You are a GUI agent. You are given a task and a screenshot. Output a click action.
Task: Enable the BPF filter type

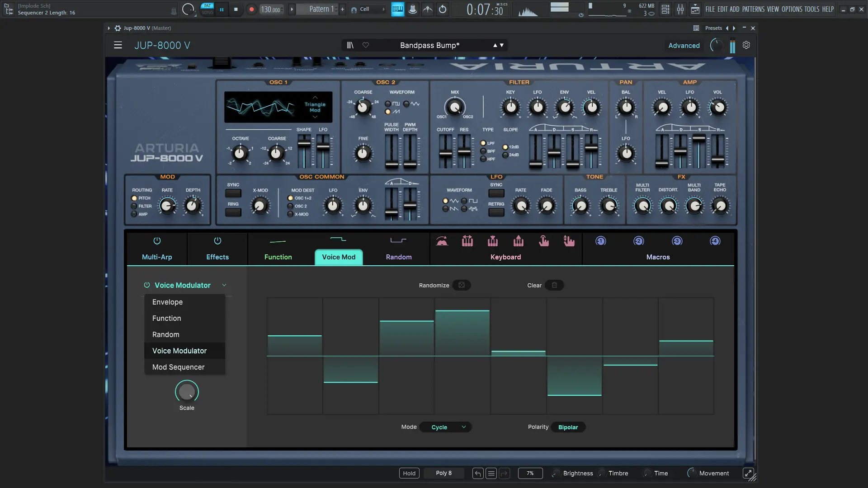[484, 151]
